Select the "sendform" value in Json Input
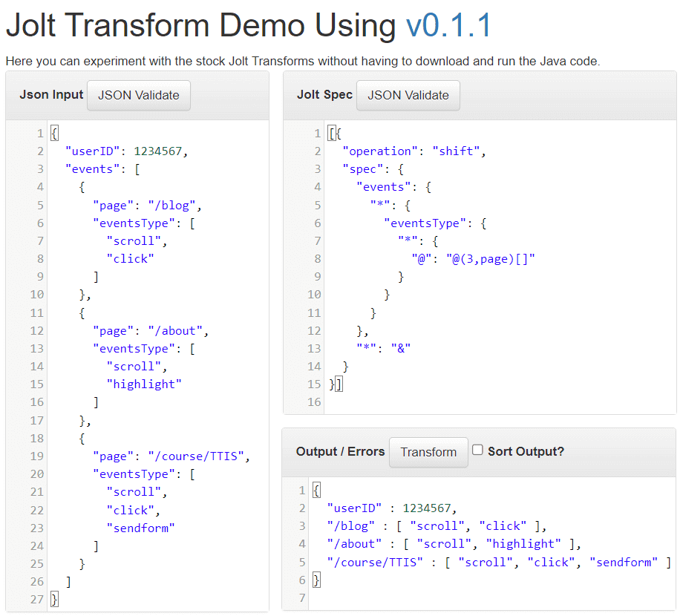 coord(141,528)
